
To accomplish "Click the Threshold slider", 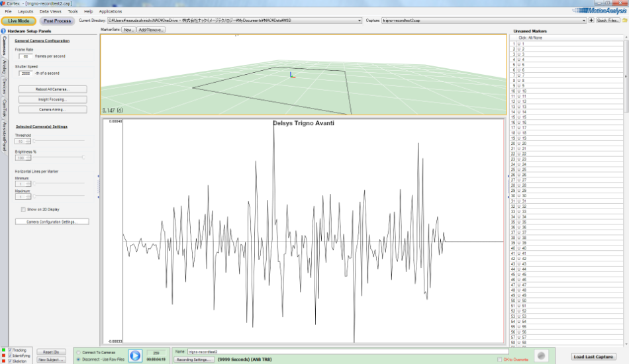I will 59,141.
